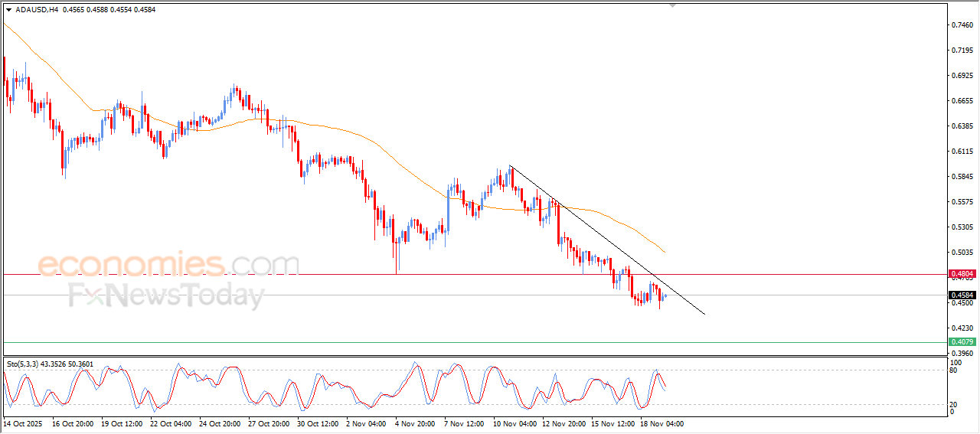
Task: Select the 0.7460 price scale value
Action: pyautogui.click(x=962, y=25)
